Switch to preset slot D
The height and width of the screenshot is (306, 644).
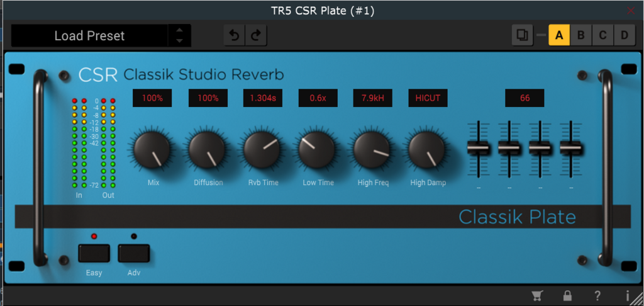coord(625,35)
